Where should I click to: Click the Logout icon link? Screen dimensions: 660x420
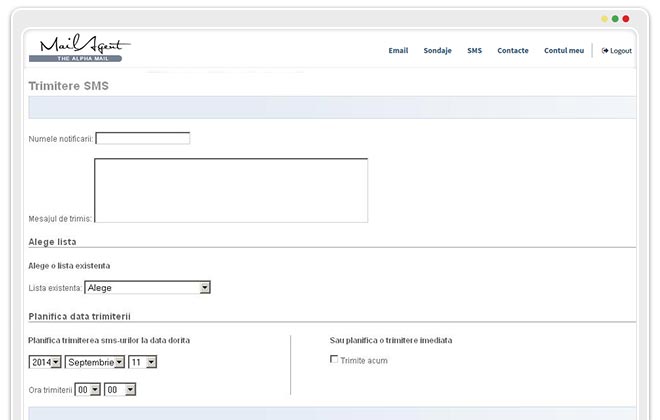(616, 50)
